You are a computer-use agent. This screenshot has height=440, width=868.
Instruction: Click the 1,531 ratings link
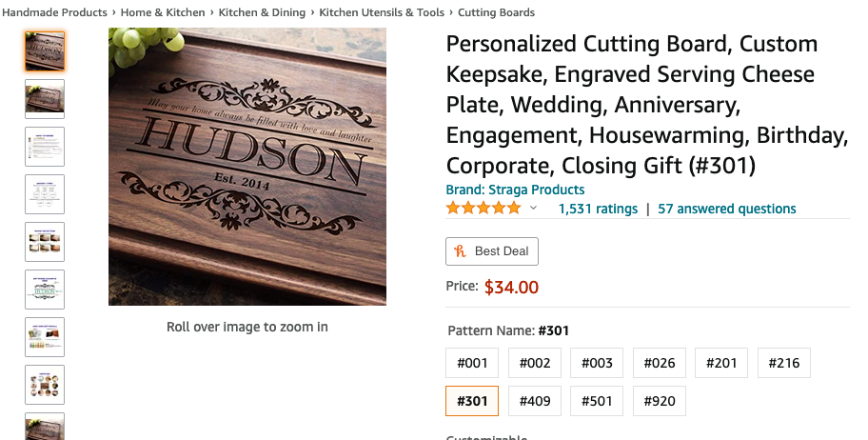point(598,209)
